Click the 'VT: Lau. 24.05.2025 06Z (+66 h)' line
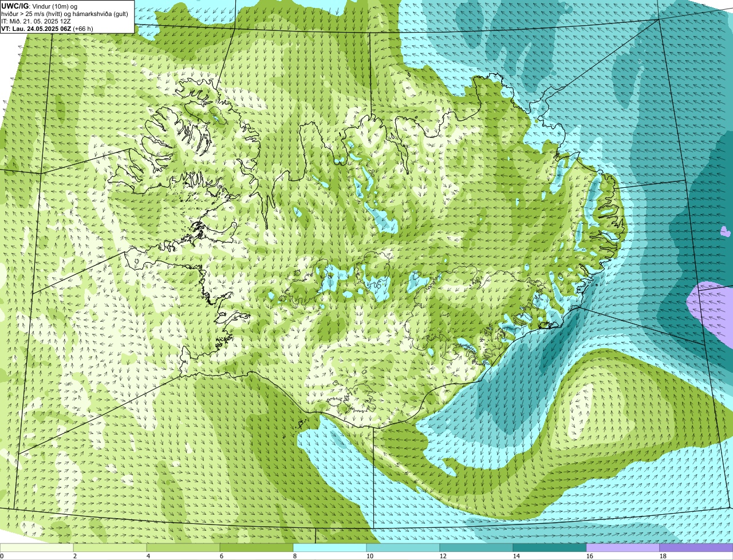 [47, 28]
